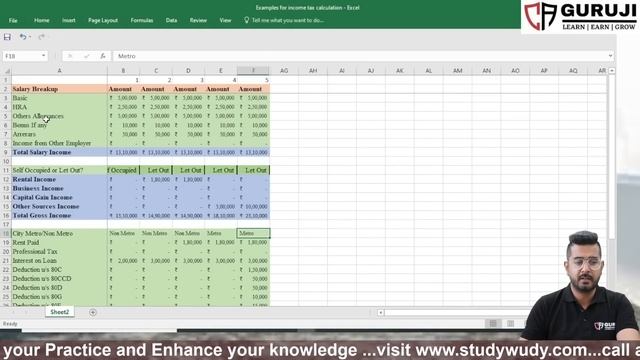Switch to Page Layout view icon in status bar

point(511,324)
